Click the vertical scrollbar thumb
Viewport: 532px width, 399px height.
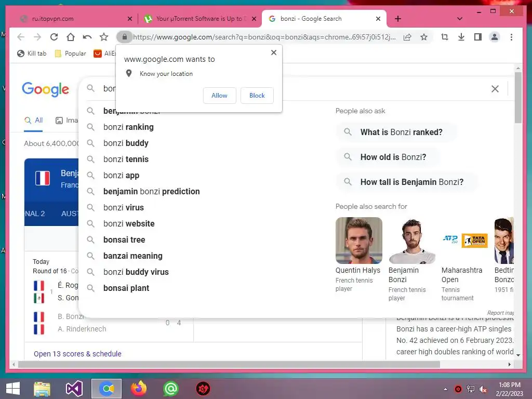(x=518, y=98)
